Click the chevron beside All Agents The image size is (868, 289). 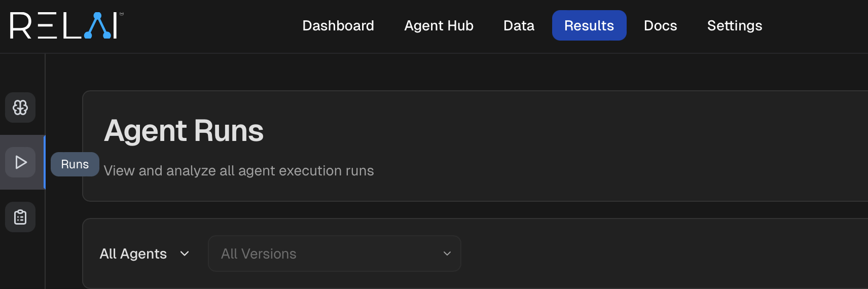185,254
